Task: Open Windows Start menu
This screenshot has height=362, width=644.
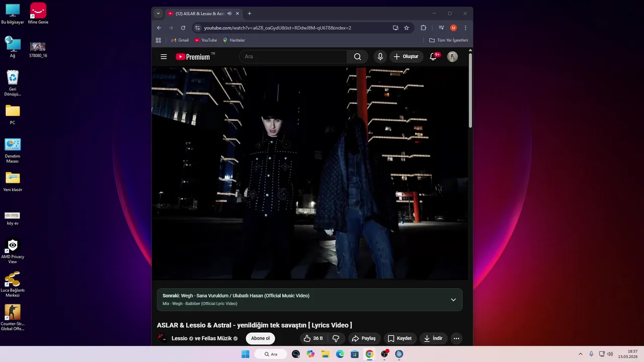Action: tap(245, 354)
